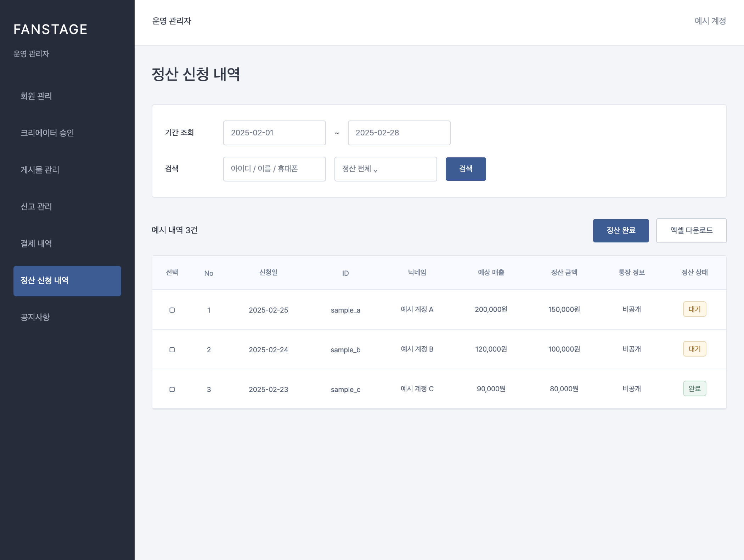This screenshot has width=744, height=560.
Task: Open the 예시 계정 account link
Action: tap(710, 21)
